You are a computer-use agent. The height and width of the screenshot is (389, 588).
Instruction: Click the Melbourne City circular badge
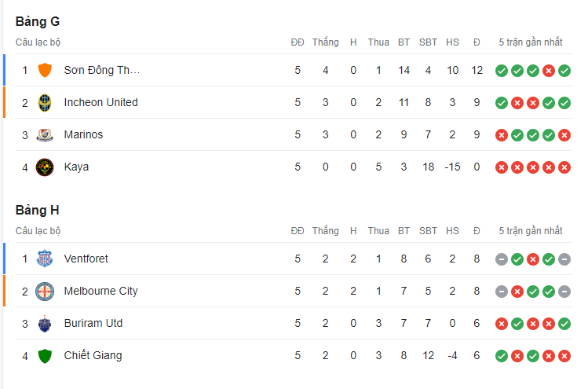pos(45,291)
